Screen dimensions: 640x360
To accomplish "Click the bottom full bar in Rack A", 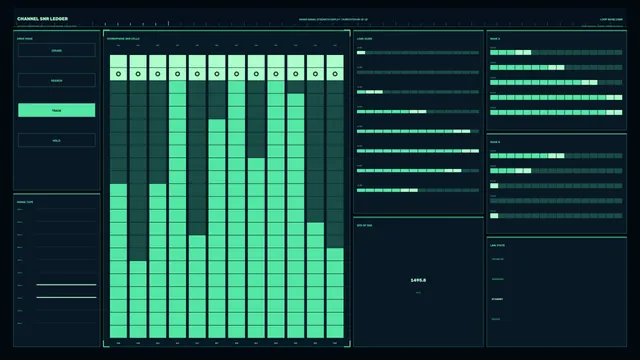I will pyautogui.click(x=556, y=112).
